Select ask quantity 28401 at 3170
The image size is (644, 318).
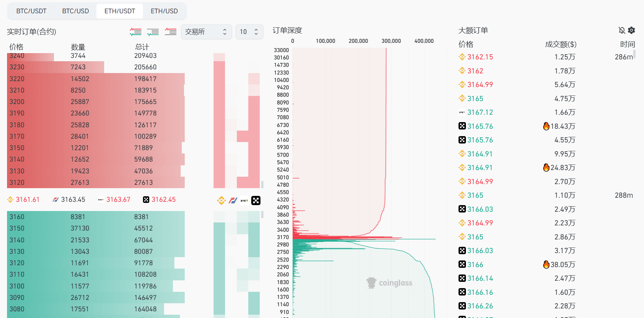coord(80,136)
